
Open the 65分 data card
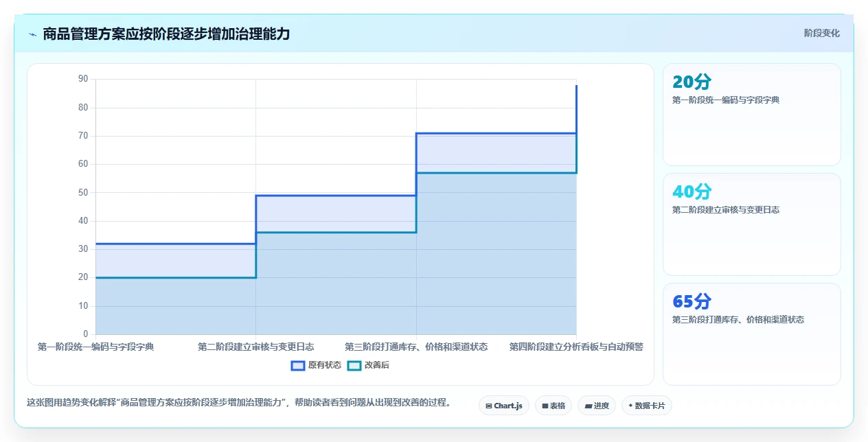751,334
